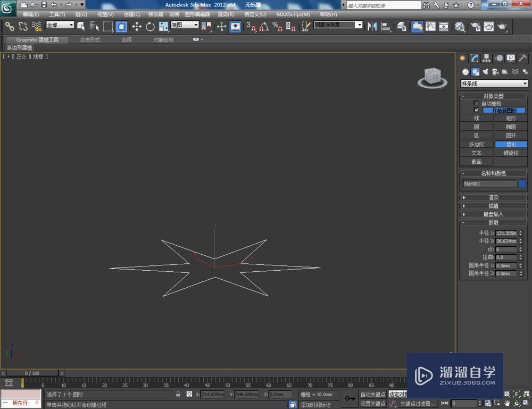Activate the Select and Rotate tool
532x409 pixels.
[150, 27]
